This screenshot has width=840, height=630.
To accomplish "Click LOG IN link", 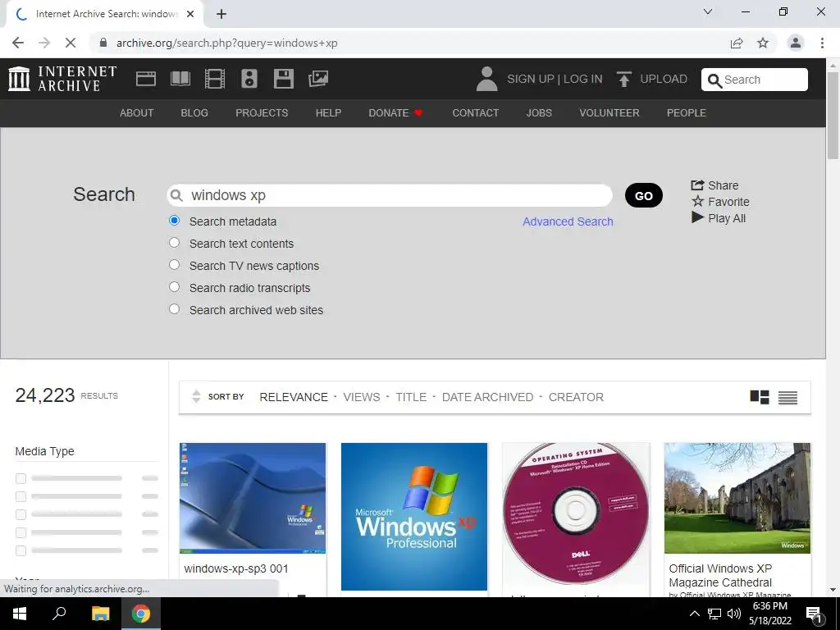I will pos(583,79).
